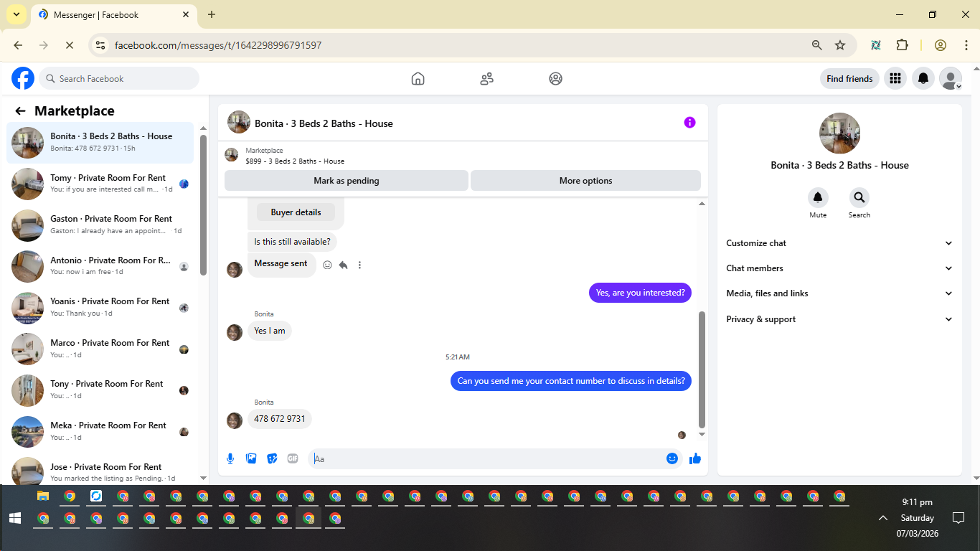Search in conversation with the magnifier icon

[859, 197]
